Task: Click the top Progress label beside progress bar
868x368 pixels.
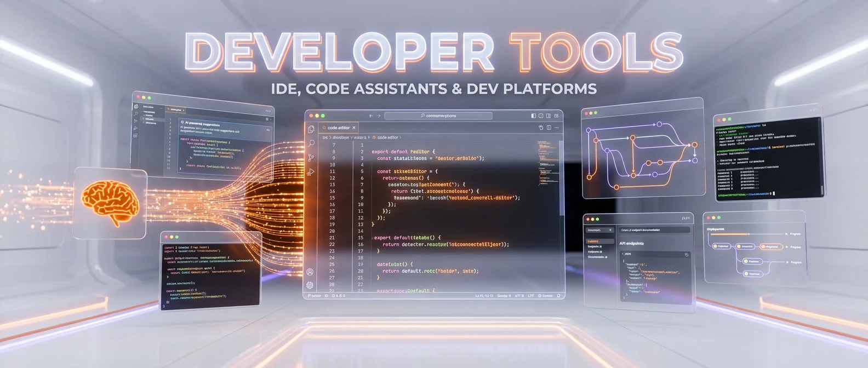Action: coord(795,234)
